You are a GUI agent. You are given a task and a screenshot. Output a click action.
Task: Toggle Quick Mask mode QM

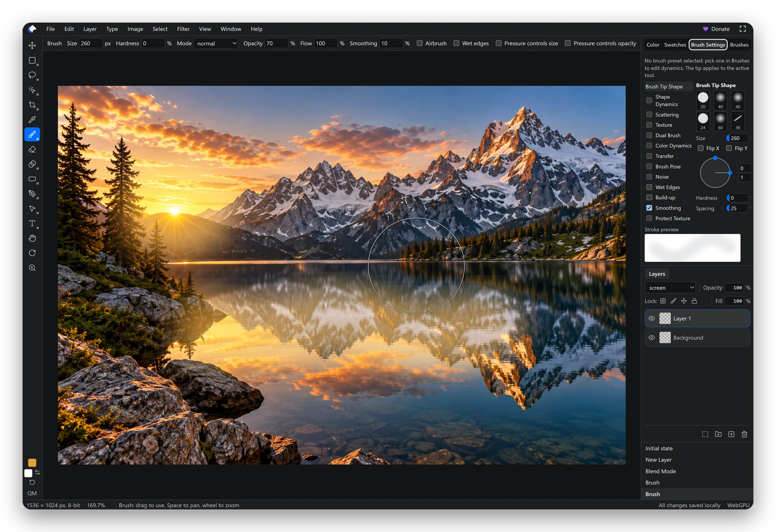pos(32,493)
